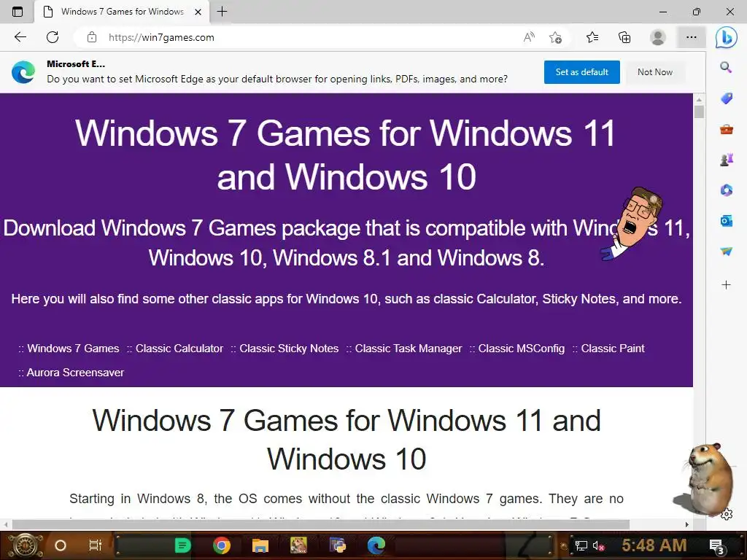Launch Google Chrome from taskbar

(x=222, y=545)
